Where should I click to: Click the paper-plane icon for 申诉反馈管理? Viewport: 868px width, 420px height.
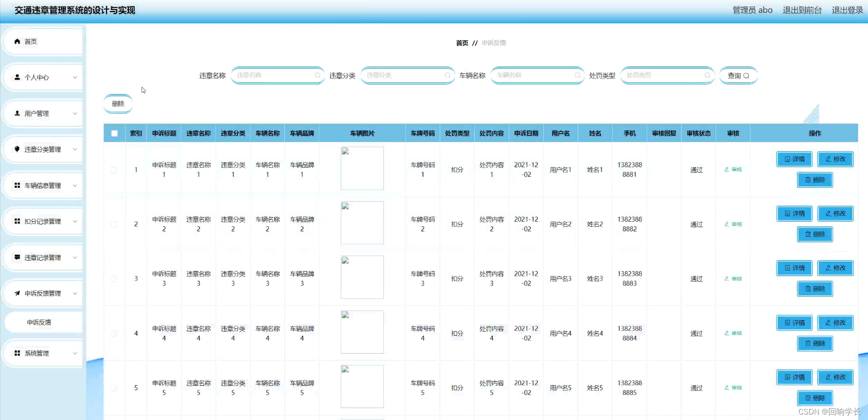click(x=17, y=293)
